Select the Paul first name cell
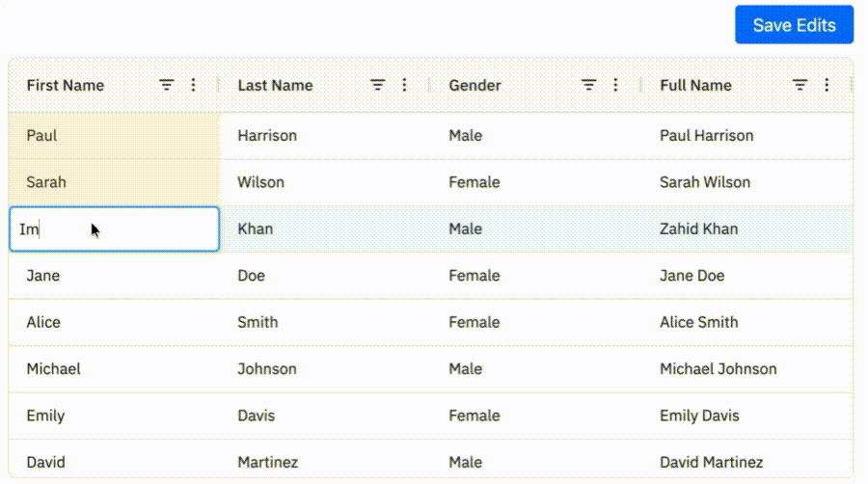Screen dimensions: 868x484 pos(114,136)
